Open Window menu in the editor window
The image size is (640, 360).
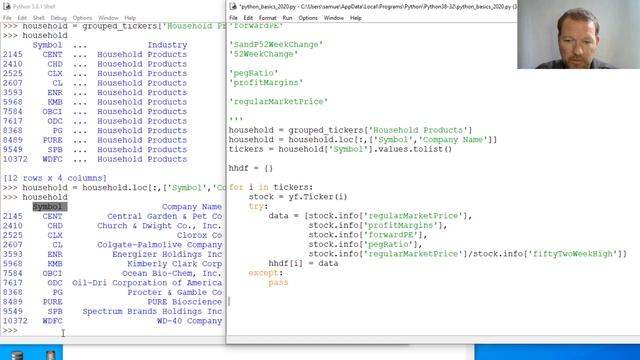[334, 18]
